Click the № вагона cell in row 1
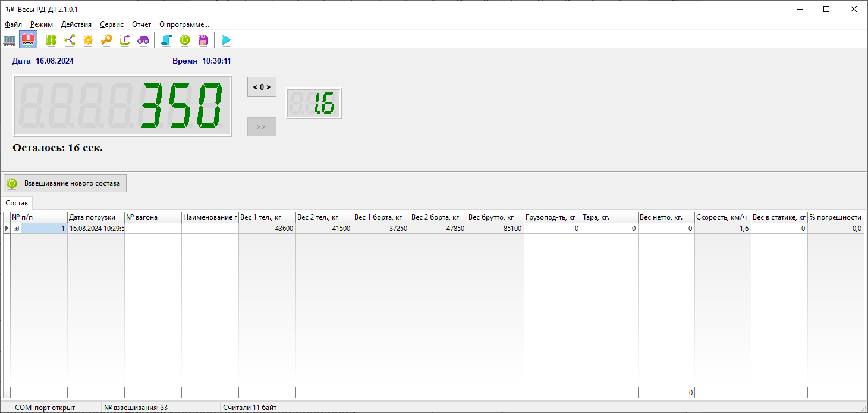The height and width of the screenshot is (413, 868). pos(153,229)
